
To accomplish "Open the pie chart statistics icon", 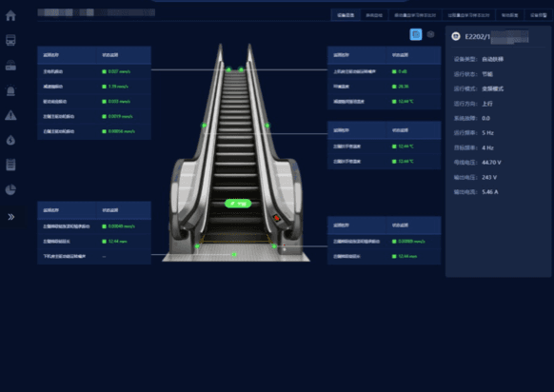I will (x=10, y=189).
